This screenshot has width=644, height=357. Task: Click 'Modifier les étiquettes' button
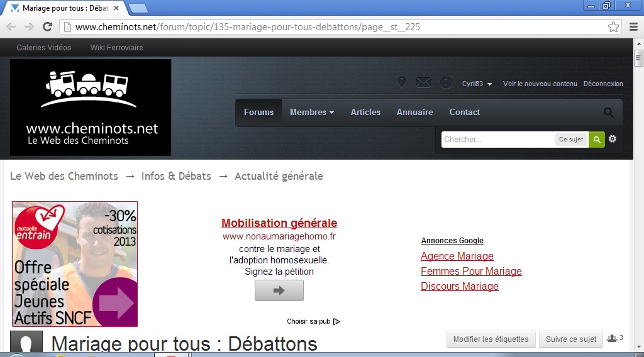tap(491, 339)
